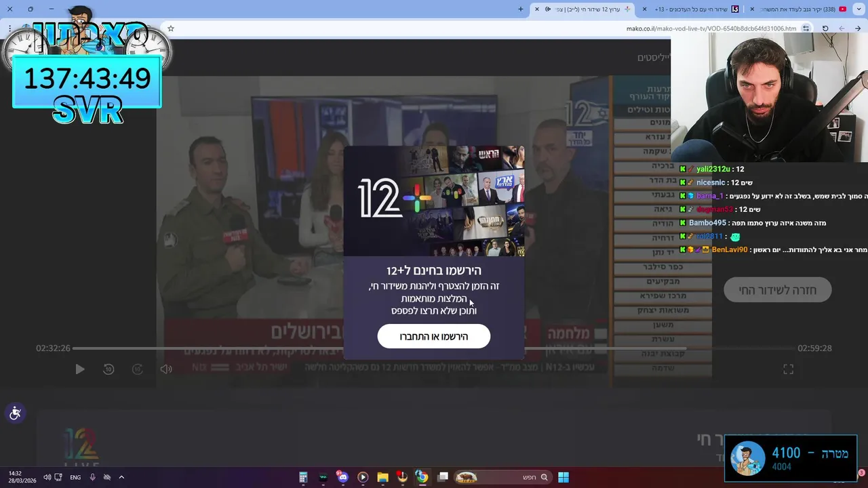Open Google Chrome from the taskbar
Screen dimensions: 868x488
422,477
